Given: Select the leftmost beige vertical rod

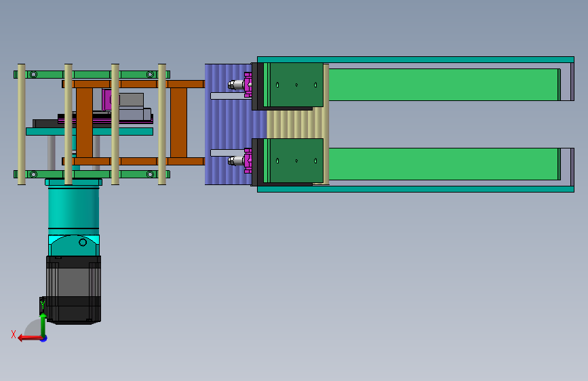Looking at the screenshot, I should pos(22,124).
